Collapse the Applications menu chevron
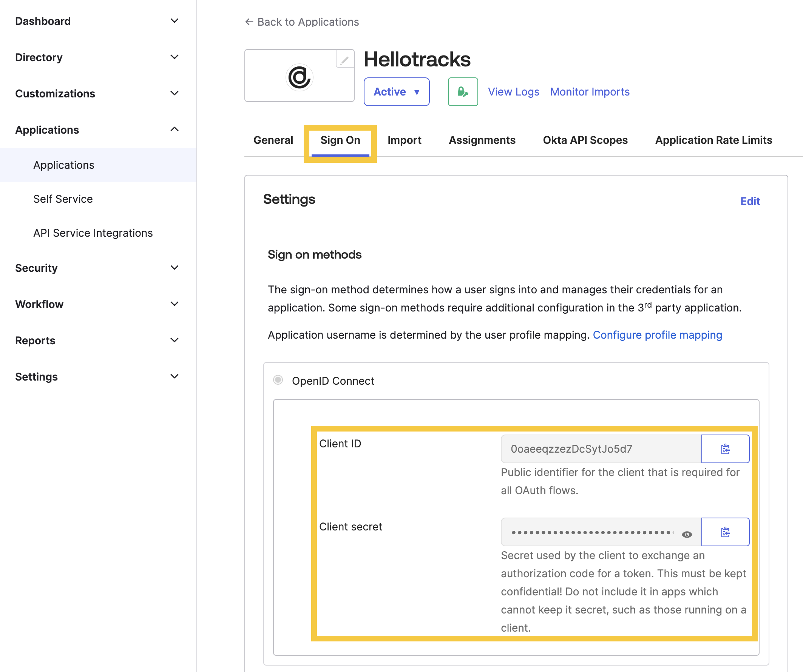This screenshot has height=672, width=803. pos(174,129)
